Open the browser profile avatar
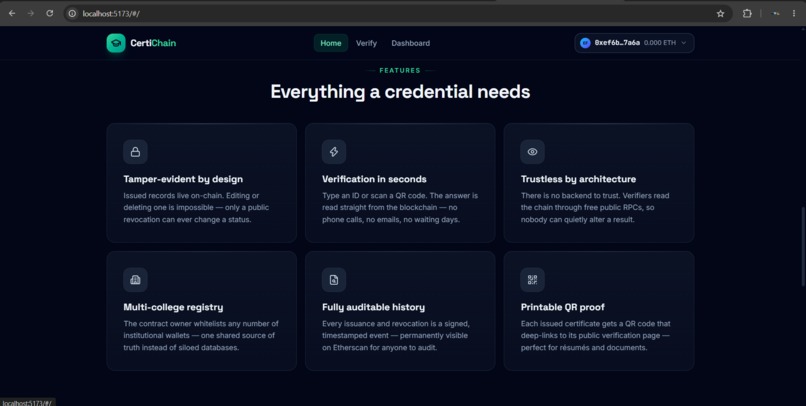Image resolution: width=806 pixels, height=406 pixels. (x=776, y=13)
